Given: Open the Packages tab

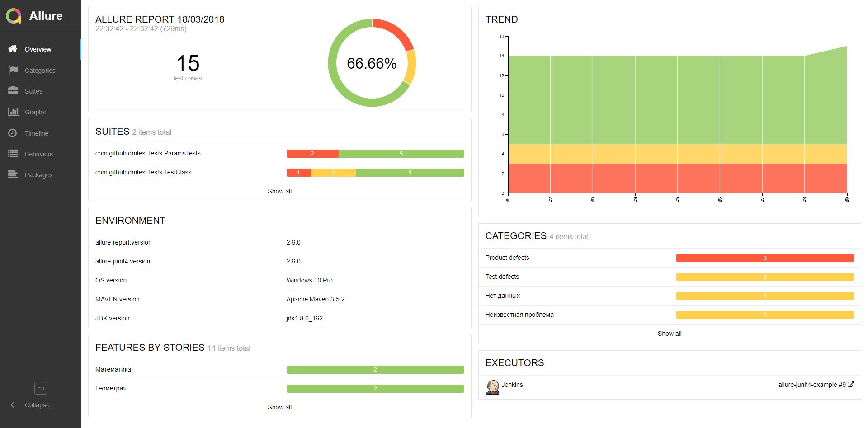Looking at the screenshot, I should coord(41,175).
